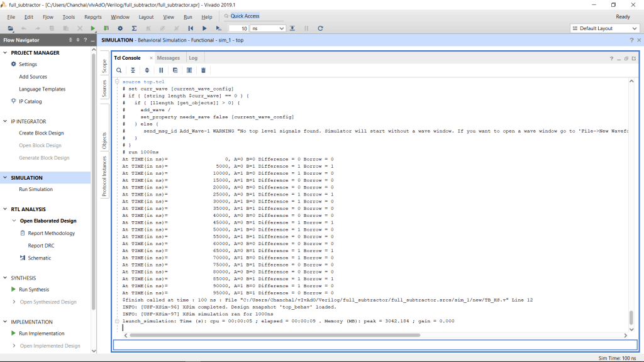Click Create Block Design
This screenshot has width=644, height=362.
[x=41, y=133]
